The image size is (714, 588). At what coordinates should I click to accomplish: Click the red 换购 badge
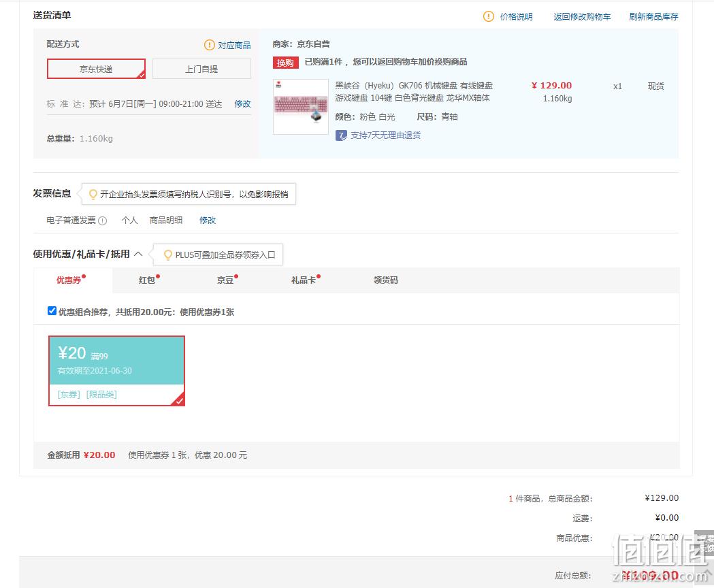tap(285, 63)
